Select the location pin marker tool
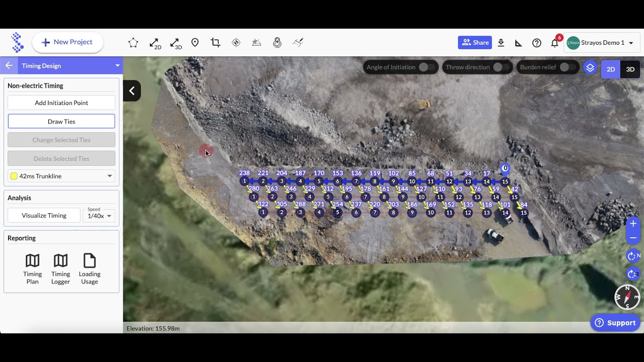The width and height of the screenshot is (644, 362). [195, 43]
